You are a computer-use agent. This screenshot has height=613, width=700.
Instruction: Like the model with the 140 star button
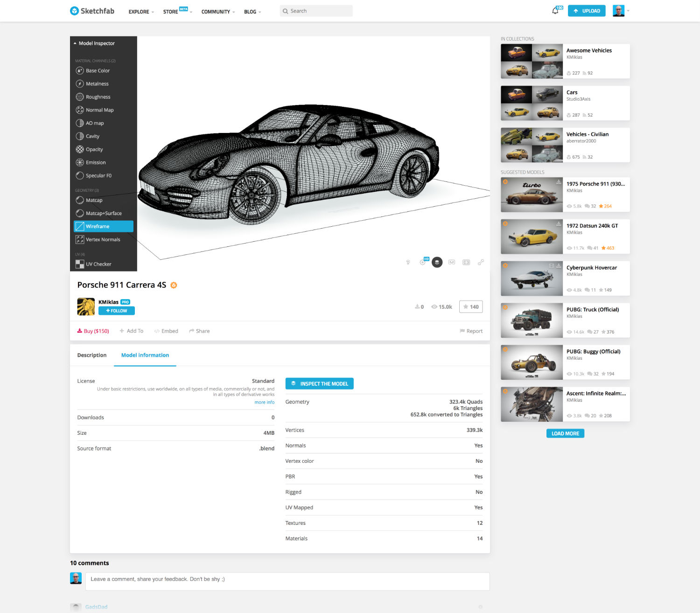(471, 306)
